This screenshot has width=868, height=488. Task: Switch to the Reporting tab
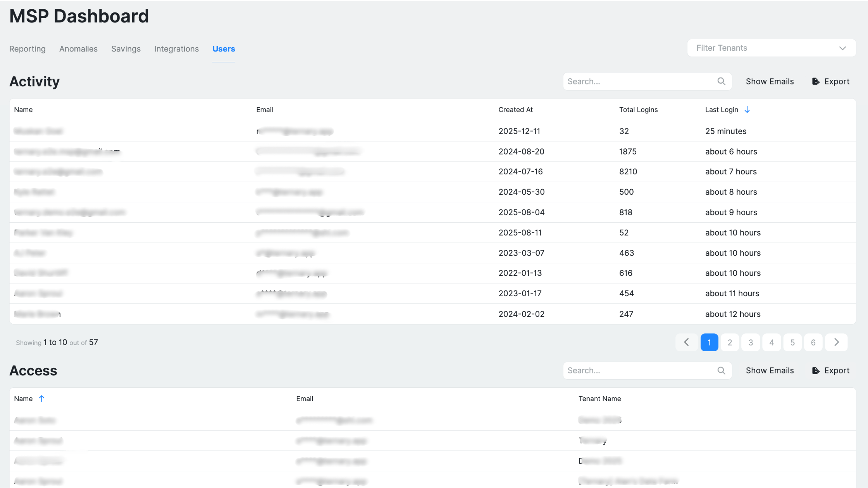(28, 49)
